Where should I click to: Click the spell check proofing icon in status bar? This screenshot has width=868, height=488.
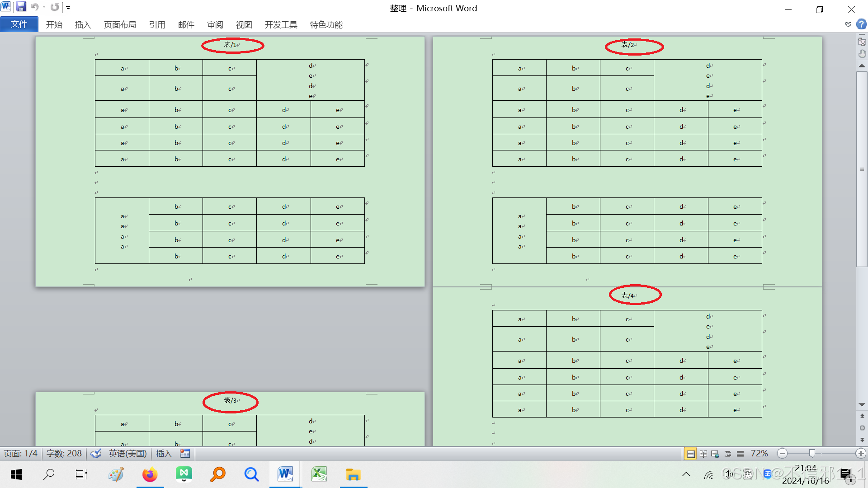tap(96, 453)
